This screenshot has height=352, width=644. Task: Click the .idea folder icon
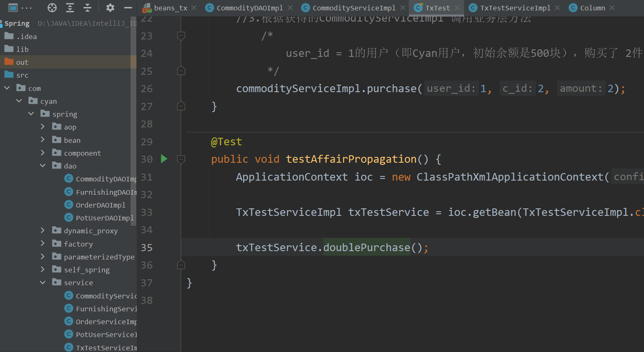click(x=9, y=36)
